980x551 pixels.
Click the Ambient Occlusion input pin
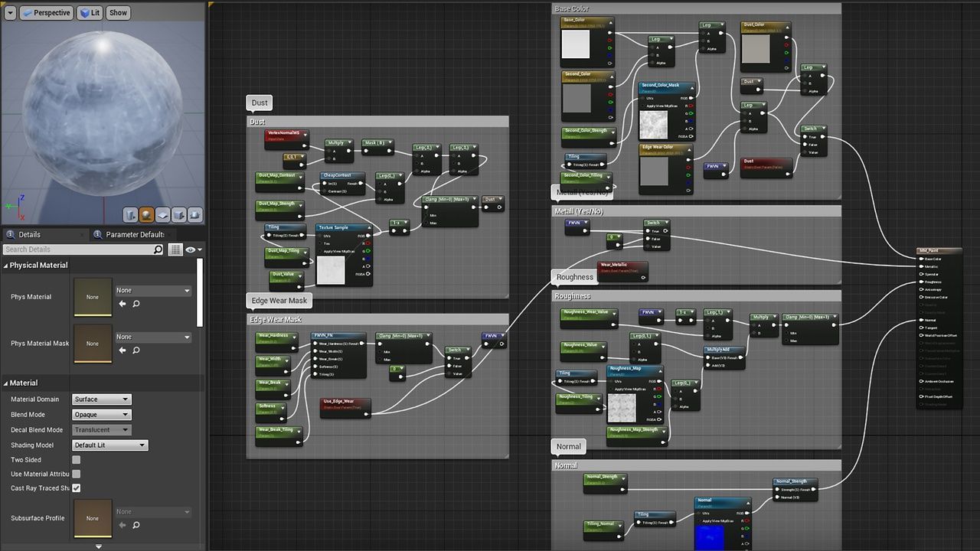921,381
